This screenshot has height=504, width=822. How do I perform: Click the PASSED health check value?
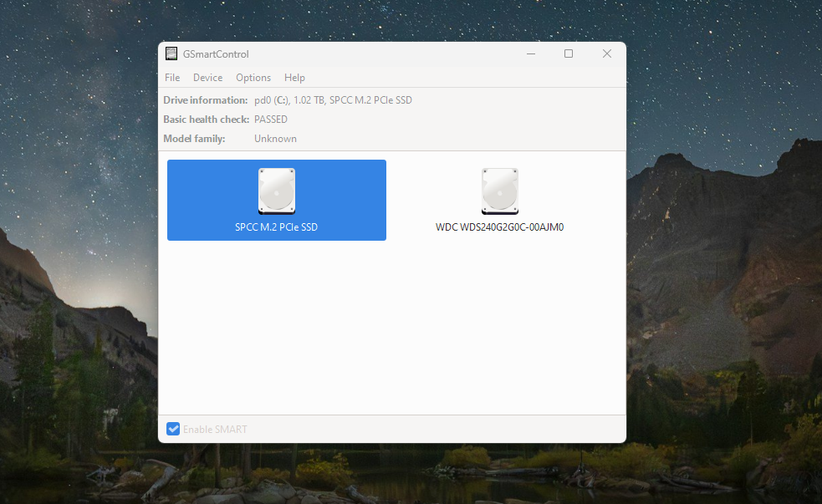click(271, 120)
